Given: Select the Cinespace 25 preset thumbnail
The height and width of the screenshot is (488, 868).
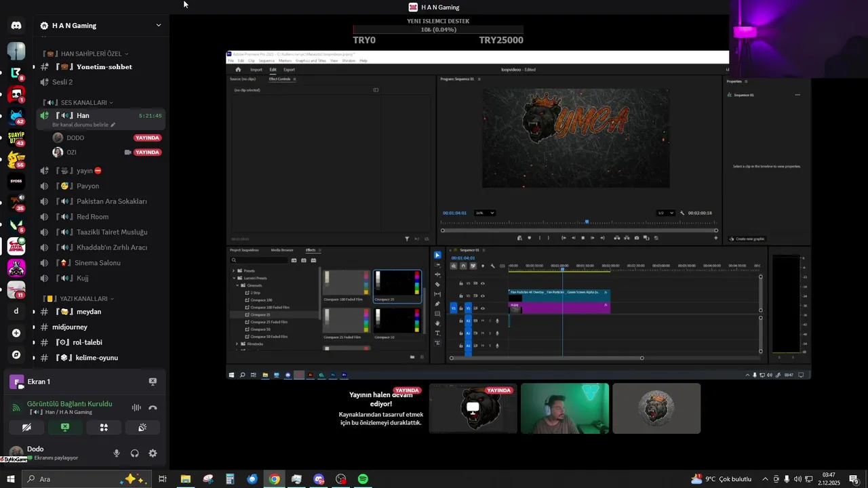Looking at the screenshot, I should coord(397,285).
